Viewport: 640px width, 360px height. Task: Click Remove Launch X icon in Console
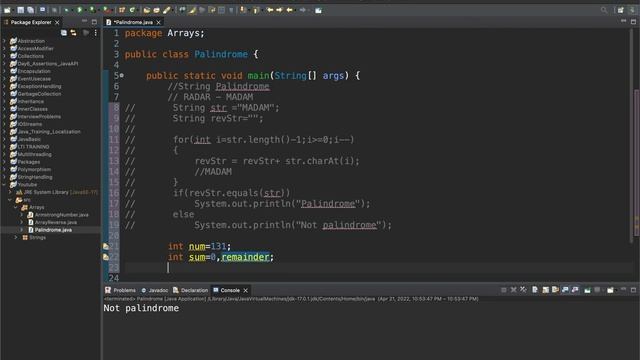tap(513, 290)
